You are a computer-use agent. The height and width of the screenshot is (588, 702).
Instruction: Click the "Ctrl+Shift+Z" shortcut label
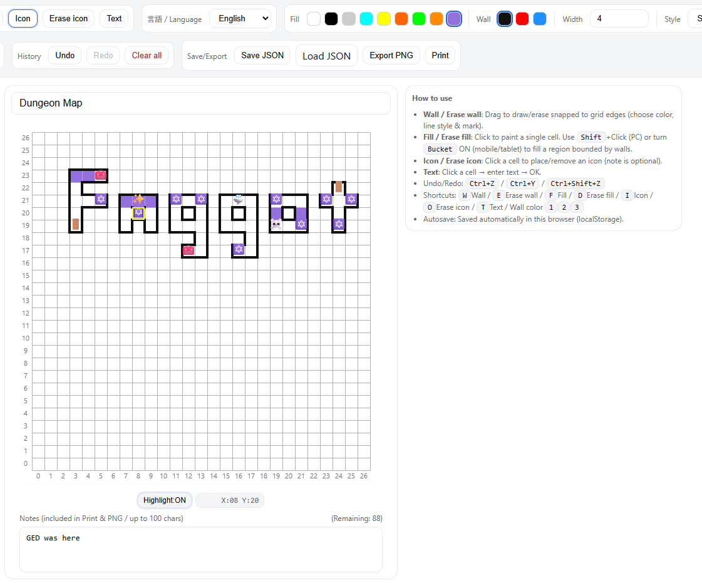coord(576,183)
